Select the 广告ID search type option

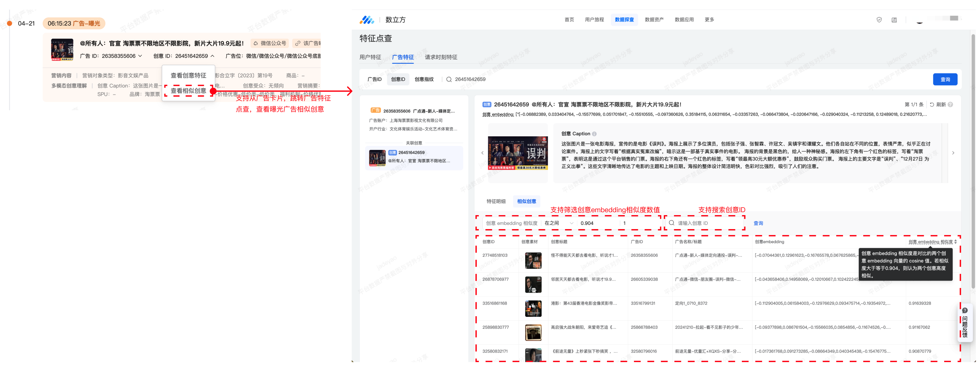coord(374,79)
